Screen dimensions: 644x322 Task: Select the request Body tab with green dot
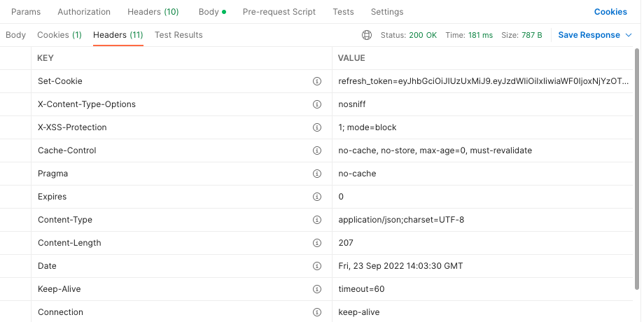[212, 12]
